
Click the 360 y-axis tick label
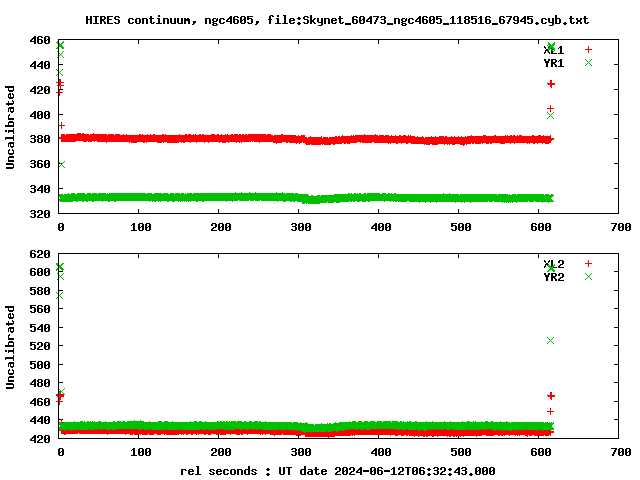pyautogui.click(x=40, y=164)
